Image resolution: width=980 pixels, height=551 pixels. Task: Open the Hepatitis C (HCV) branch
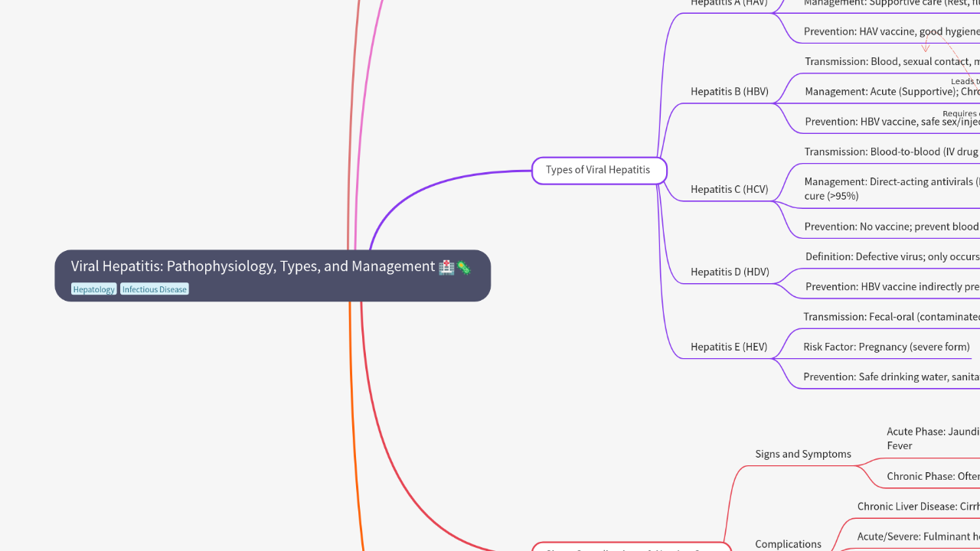point(729,190)
